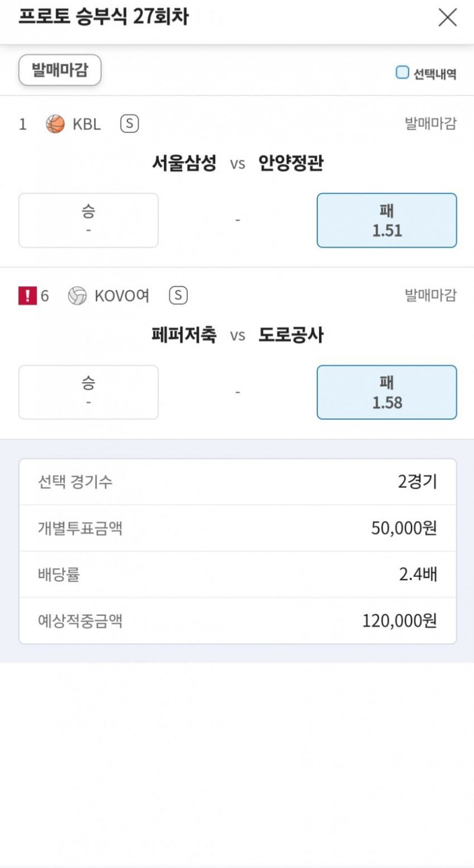This screenshot has width=474, height=868.
Task: Click the 개별투표금액 50,000원 row
Action: (237, 528)
